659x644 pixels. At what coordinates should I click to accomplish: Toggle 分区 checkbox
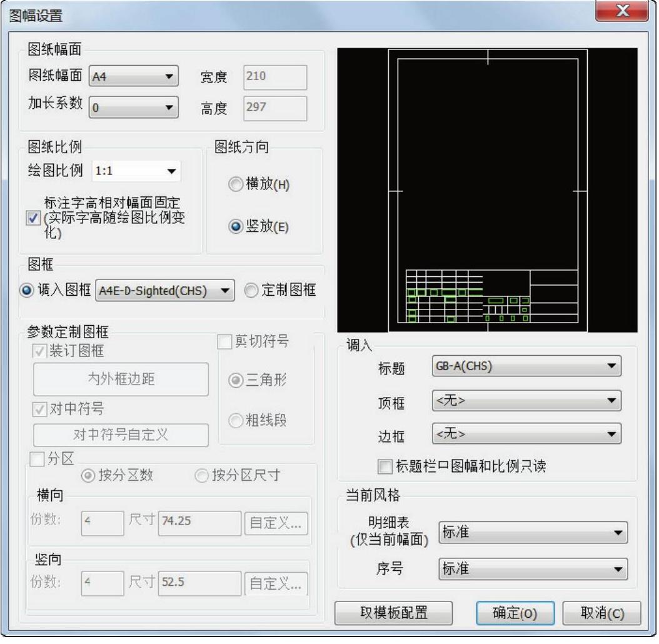pyautogui.click(x=37, y=459)
